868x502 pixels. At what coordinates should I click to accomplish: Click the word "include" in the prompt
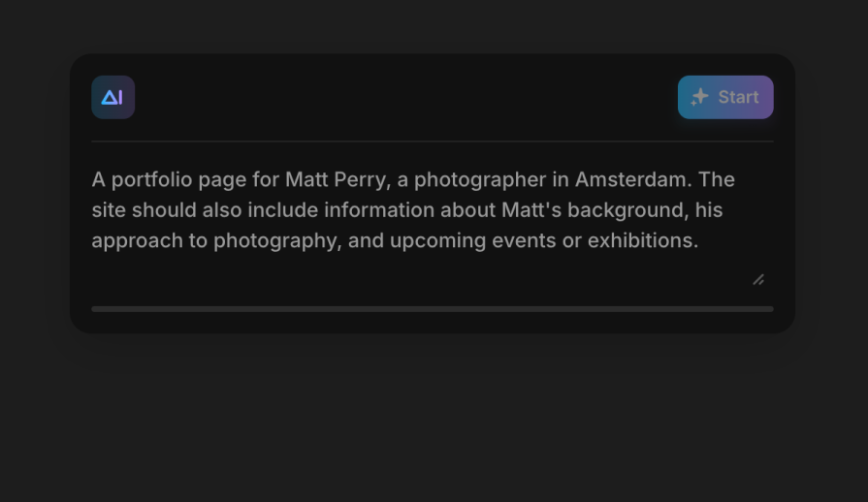282,210
